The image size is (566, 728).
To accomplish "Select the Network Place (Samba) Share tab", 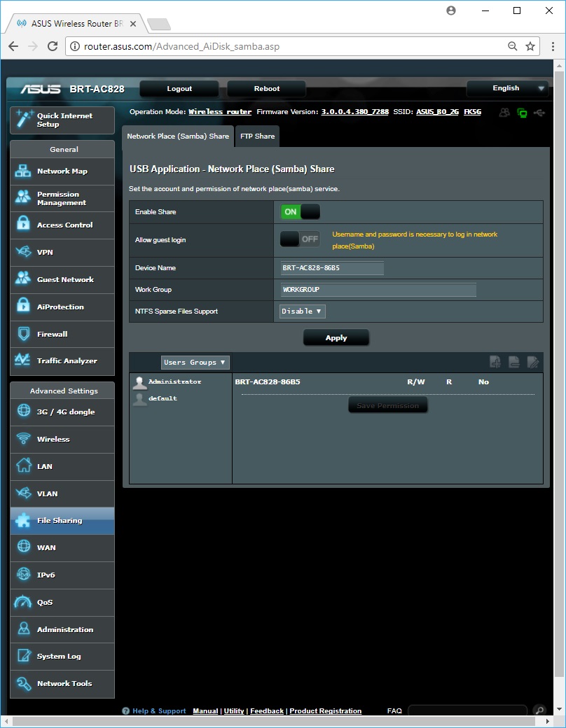I will pos(178,136).
